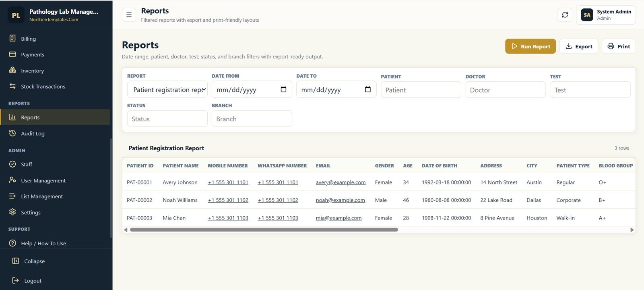Open the Report type dropdown
Screen dimensions: 644x290
pos(167,89)
